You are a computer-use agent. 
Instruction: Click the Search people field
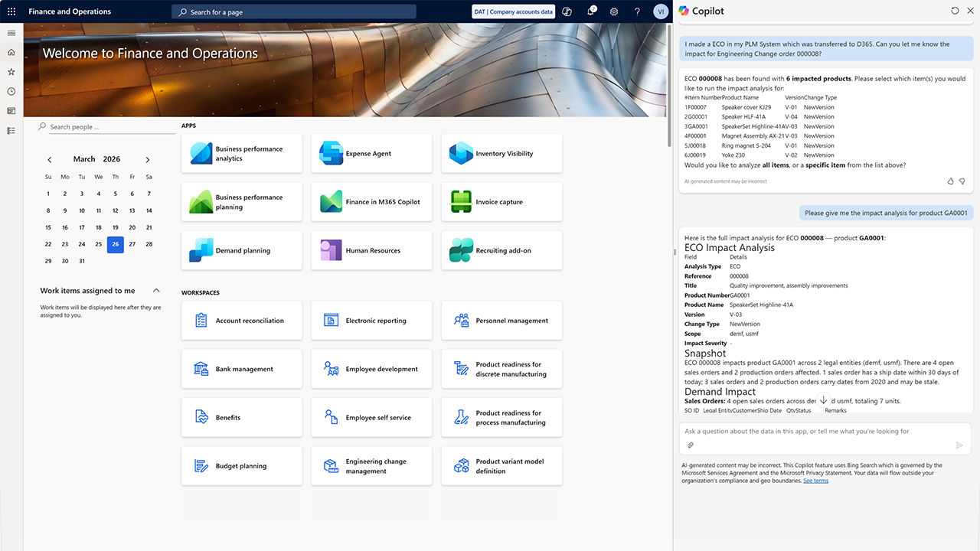(x=106, y=127)
